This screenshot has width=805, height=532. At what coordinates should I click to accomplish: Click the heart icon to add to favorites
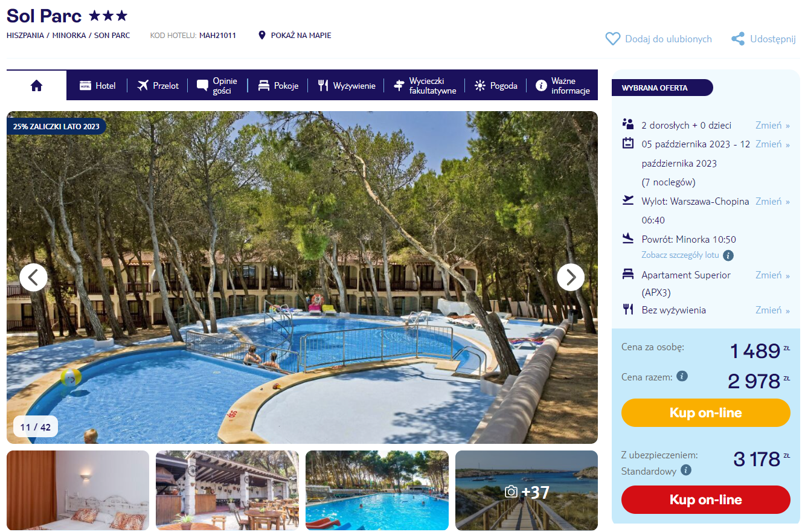coord(613,39)
